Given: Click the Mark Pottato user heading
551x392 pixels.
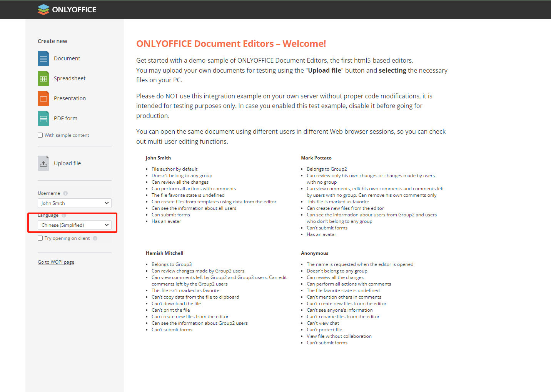Looking at the screenshot, I should [316, 158].
